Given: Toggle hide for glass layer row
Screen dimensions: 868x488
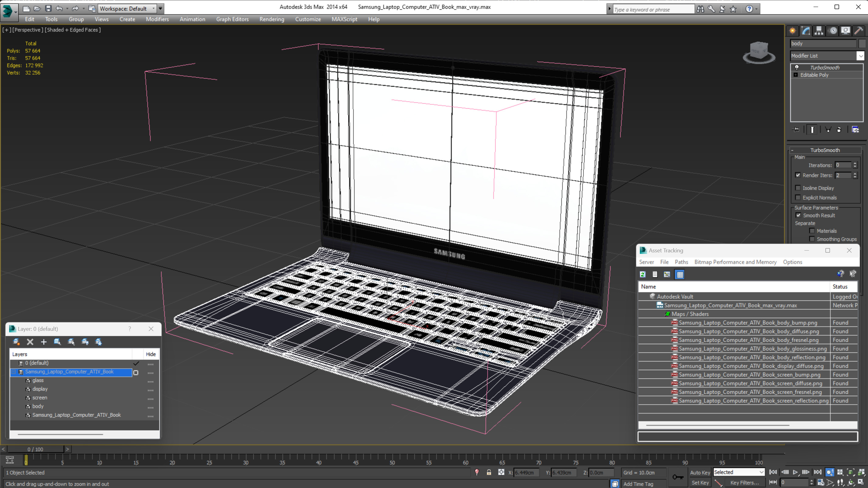Looking at the screenshot, I should click(x=151, y=381).
